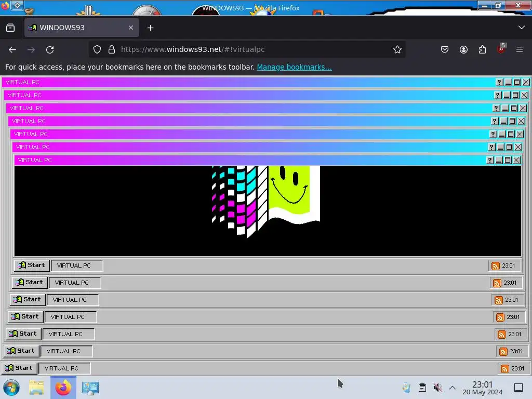Open the Extensions puzzle icon

pyautogui.click(x=482, y=49)
